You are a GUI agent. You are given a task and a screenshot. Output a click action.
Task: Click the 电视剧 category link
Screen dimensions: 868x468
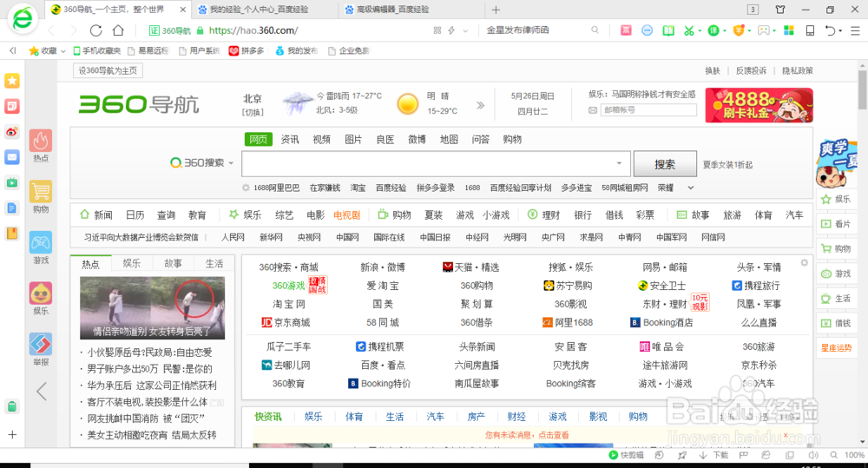(x=346, y=214)
